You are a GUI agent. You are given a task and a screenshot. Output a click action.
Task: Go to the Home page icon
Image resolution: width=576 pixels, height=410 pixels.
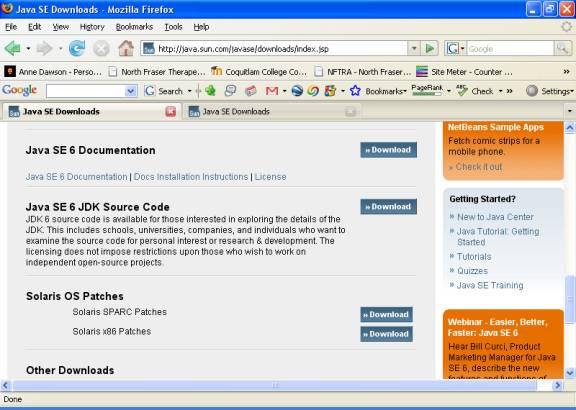point(126,48)
